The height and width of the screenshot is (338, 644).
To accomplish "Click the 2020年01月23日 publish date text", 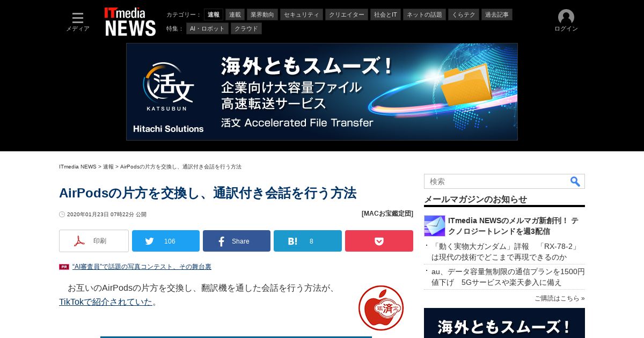I will [x=107, y=215].
